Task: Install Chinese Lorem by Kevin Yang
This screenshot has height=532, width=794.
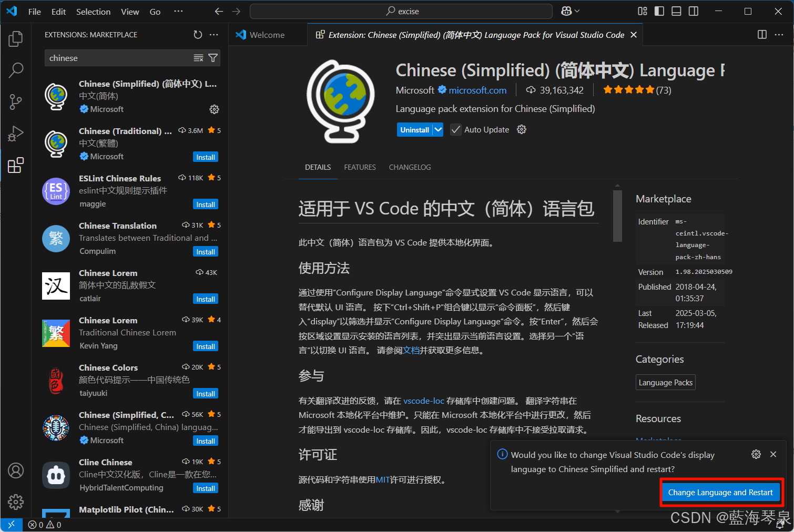Action: [x=206, y=346]
